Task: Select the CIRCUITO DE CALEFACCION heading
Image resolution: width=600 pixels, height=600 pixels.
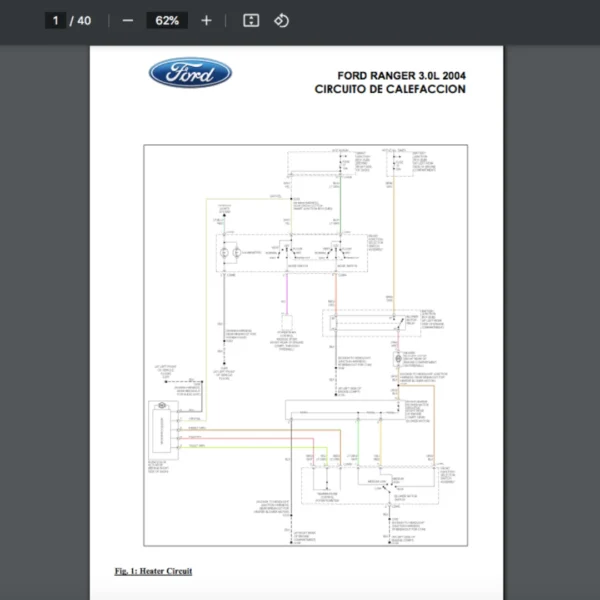Action: [389, 89]
